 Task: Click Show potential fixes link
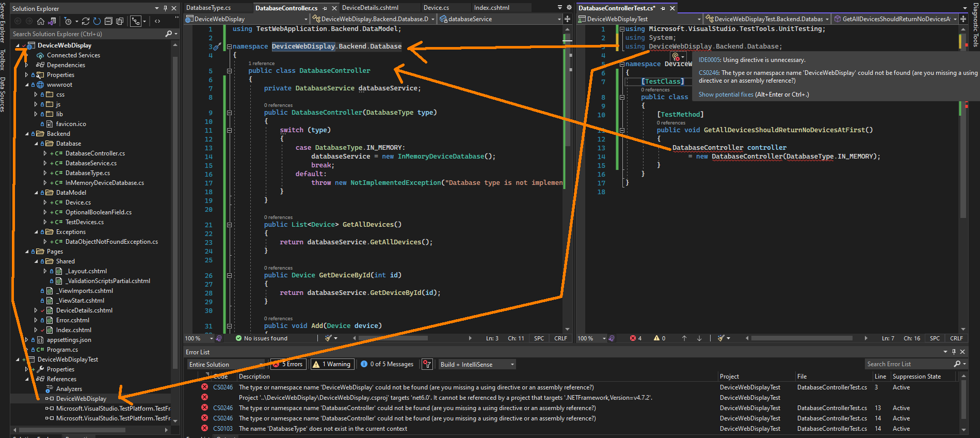coord(726,95)
